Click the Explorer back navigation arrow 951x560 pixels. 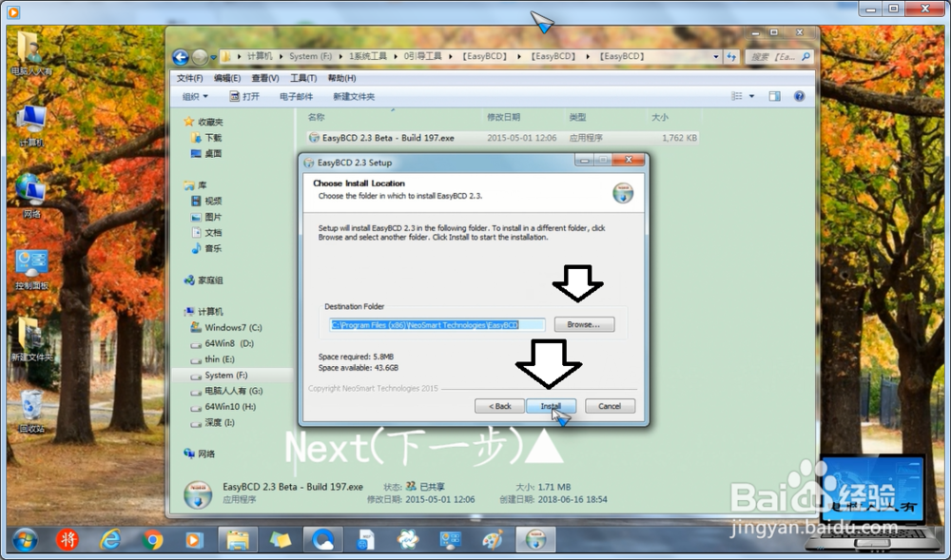click(x=180, y=57)
